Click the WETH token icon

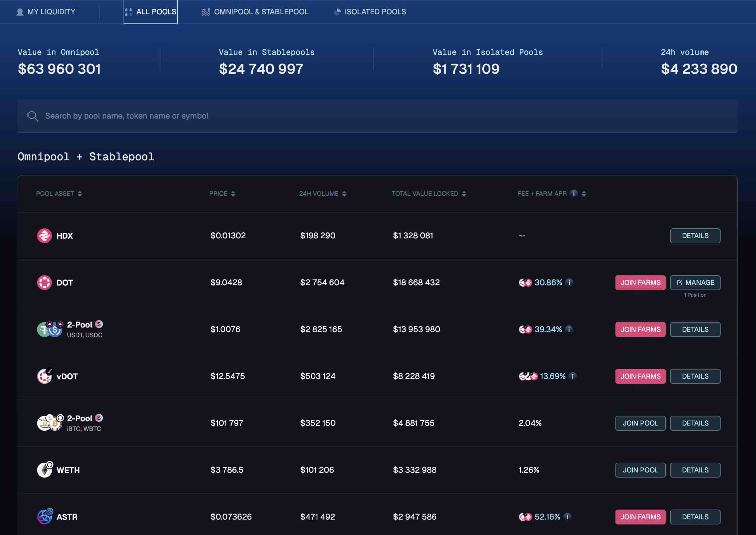[x=45, y=470]
